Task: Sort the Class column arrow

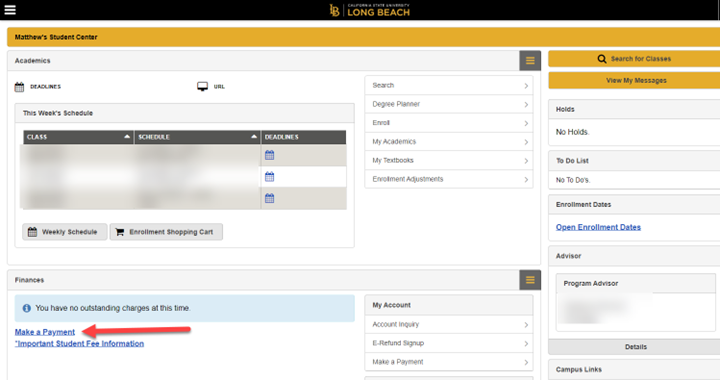Action: [x=127, y=137]
